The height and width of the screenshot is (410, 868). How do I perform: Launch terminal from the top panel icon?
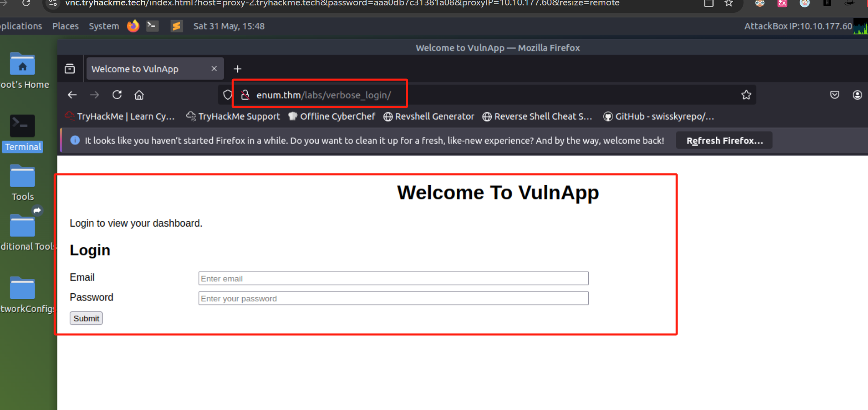152,26
